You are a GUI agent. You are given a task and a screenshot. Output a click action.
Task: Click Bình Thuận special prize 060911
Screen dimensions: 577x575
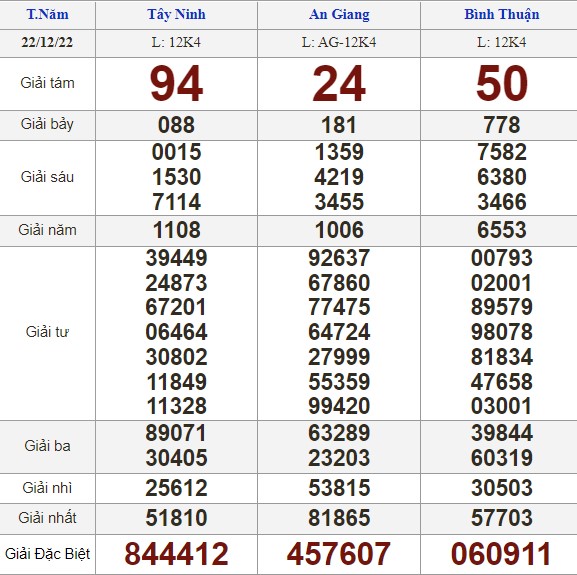[501, 554]
